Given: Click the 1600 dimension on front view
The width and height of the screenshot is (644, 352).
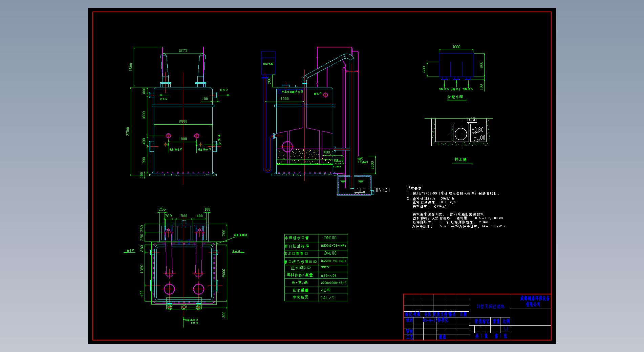Looking at the screenshot, I should (144, 116).
